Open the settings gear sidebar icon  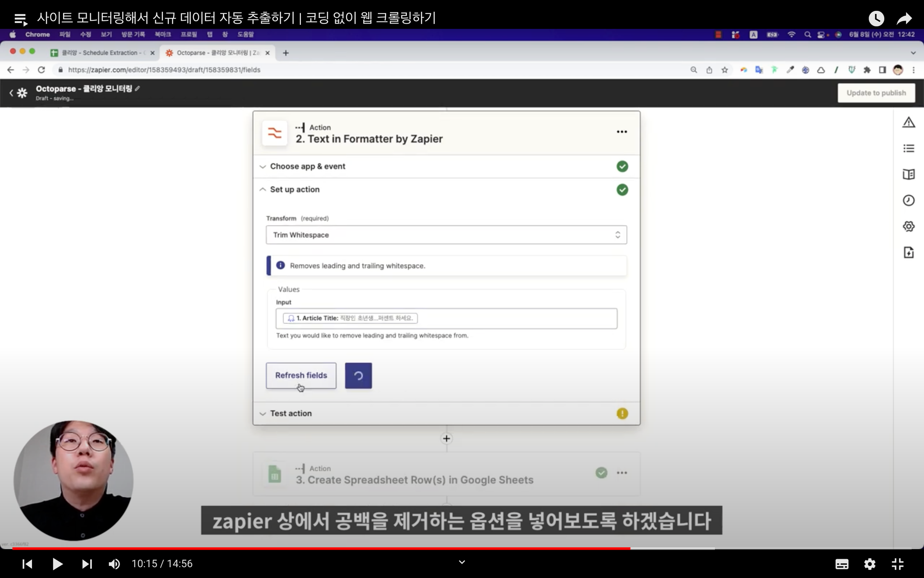point(909,226)
